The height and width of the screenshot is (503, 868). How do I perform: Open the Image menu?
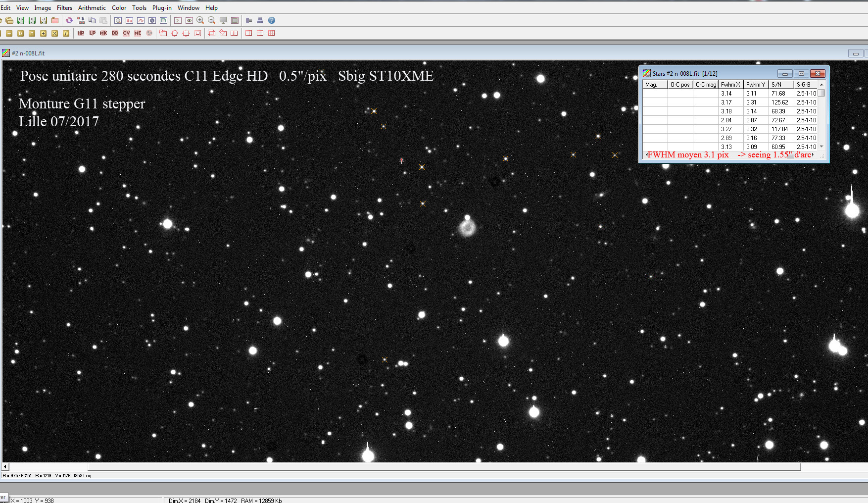point(43,8)
